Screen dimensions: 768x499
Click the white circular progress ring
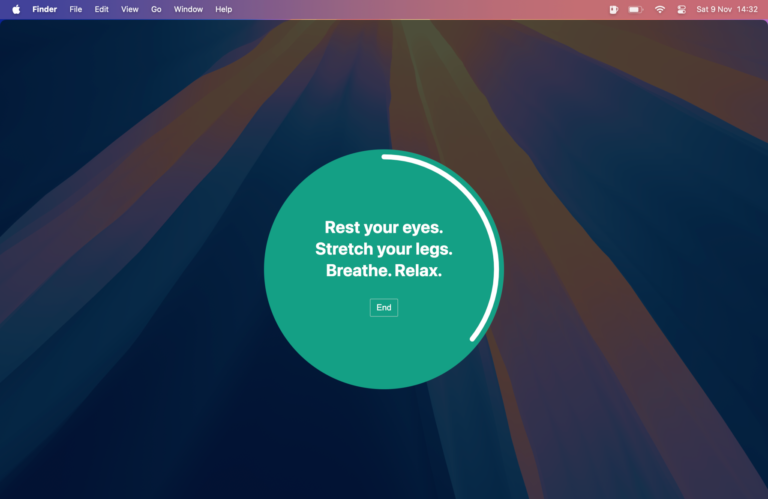(497, 250)
